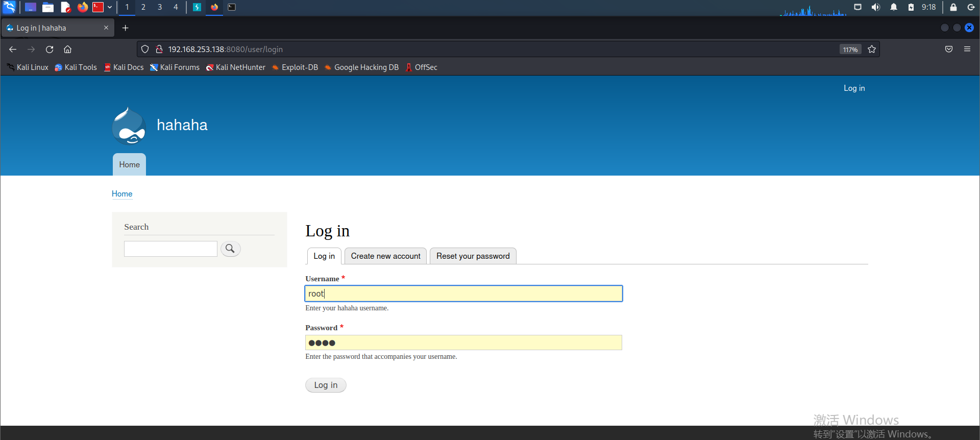Screen dimensions: 980x440
Task: Go to the Firefox home page
Action: [67, 49]
